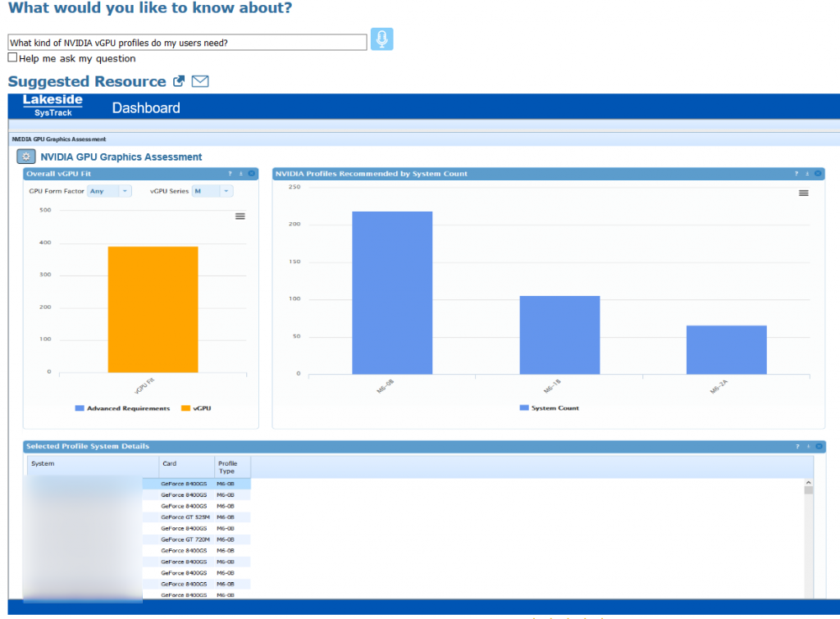Click the GeForce GT 720M card cell

click(185, 539)
